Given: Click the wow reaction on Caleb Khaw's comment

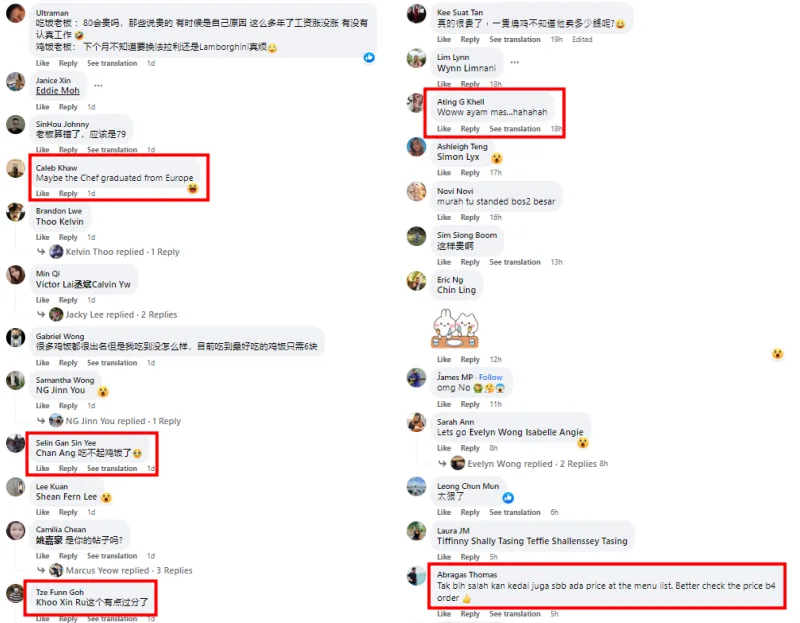Looking at the screenshot, I should tap(192, 188).
